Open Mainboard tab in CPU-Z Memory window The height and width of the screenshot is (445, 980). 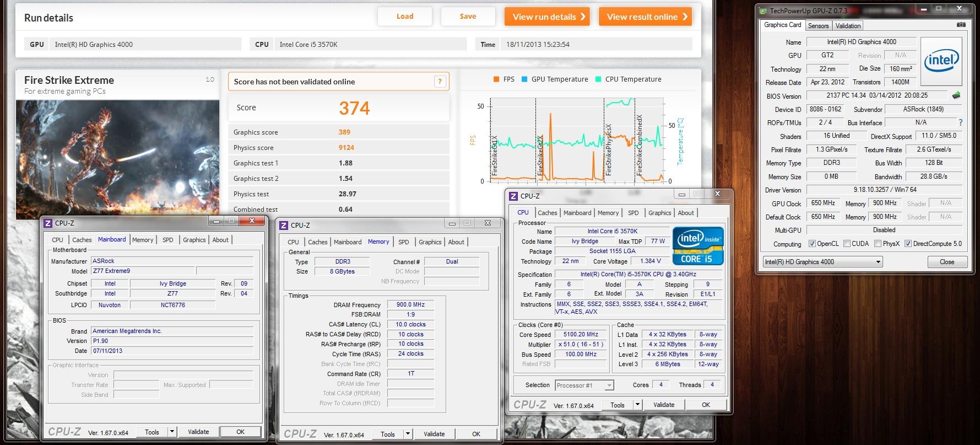tap(348, 242)
